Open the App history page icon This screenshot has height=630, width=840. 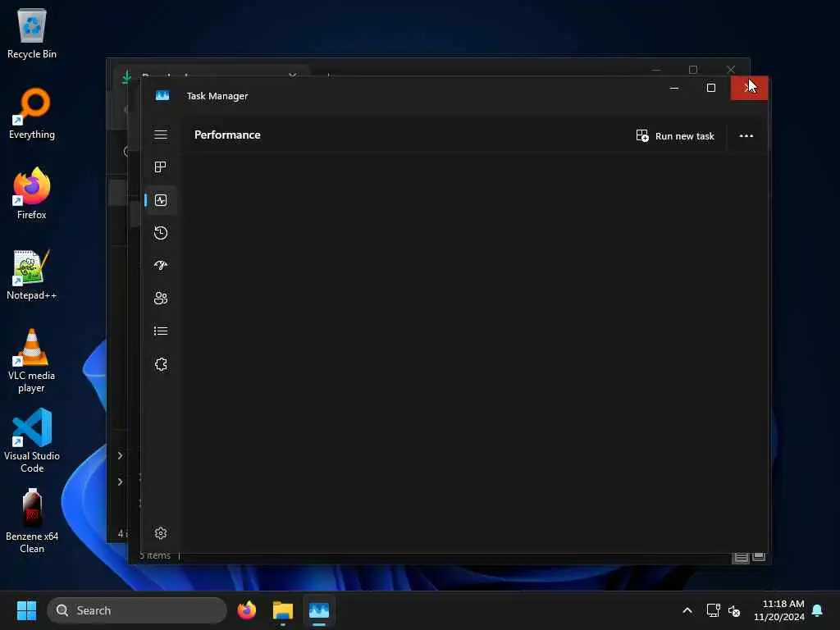(161, 233)
